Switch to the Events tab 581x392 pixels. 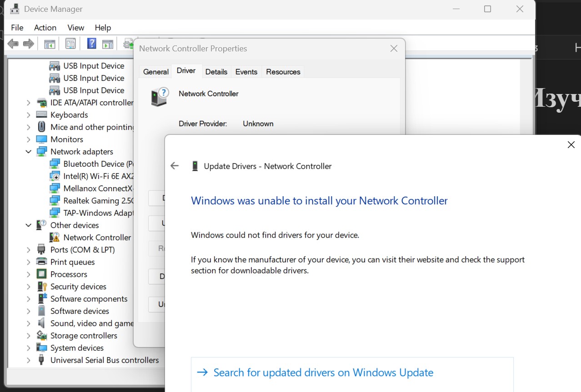[x=246, y=72]
